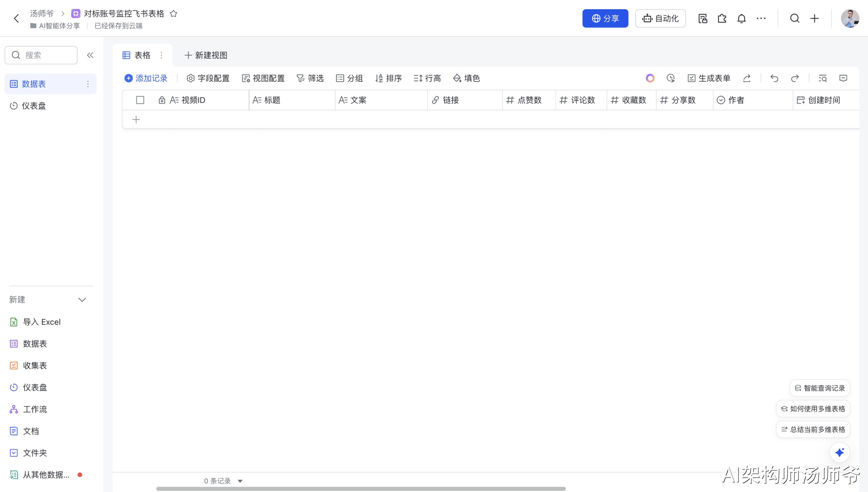Switch to the 仪表盘 sidebar item
This screenshot has height=492, width=868.
click(34, 106)
